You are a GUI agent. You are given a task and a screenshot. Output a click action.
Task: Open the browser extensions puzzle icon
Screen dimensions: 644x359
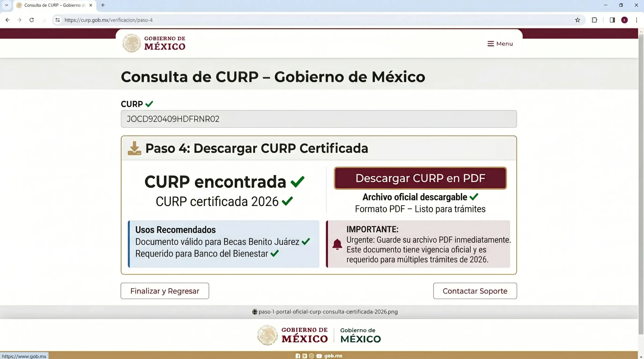(594, 20)
